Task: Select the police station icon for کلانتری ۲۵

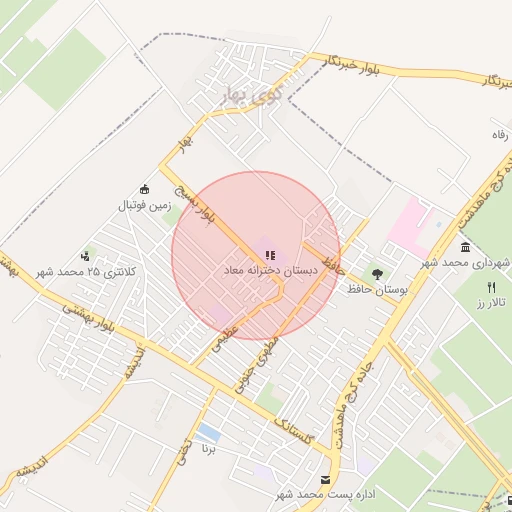Action: [x=86, y=256]
